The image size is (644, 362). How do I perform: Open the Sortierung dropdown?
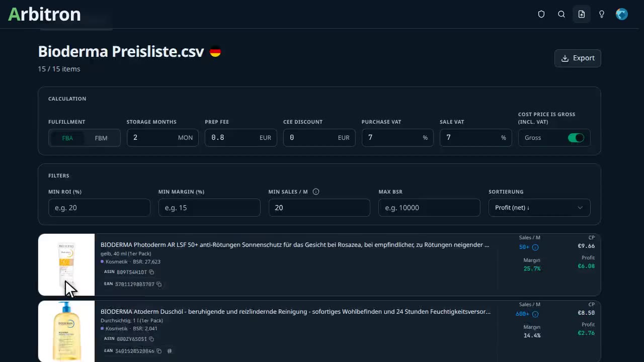539,208
